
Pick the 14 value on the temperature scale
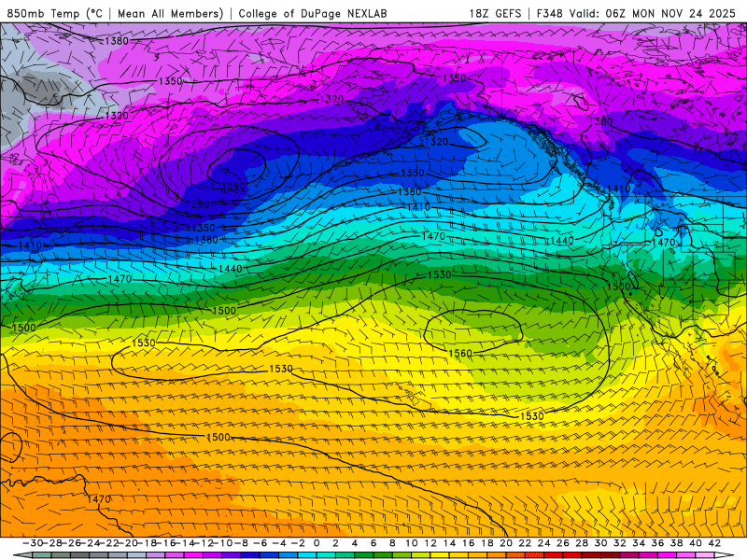449,543
